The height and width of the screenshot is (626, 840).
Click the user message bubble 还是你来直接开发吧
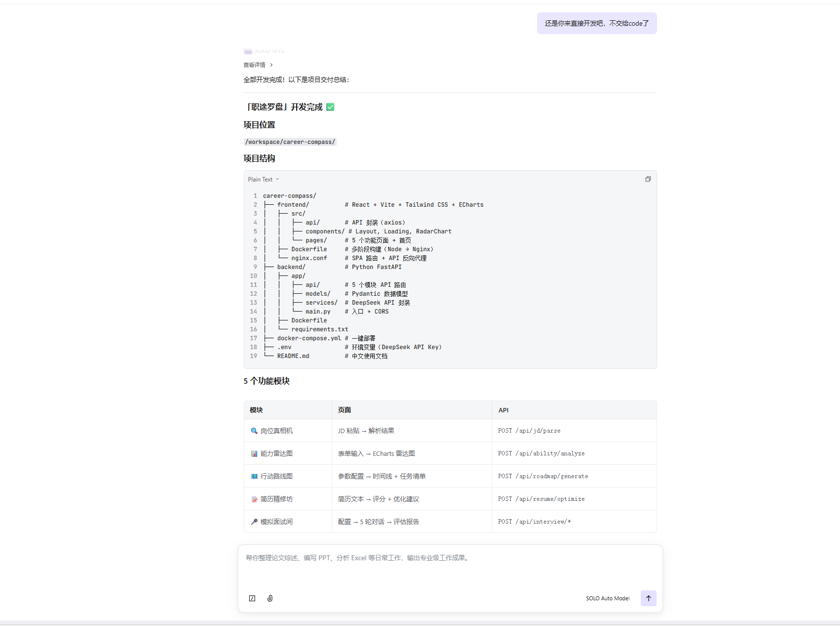[596, 23]
